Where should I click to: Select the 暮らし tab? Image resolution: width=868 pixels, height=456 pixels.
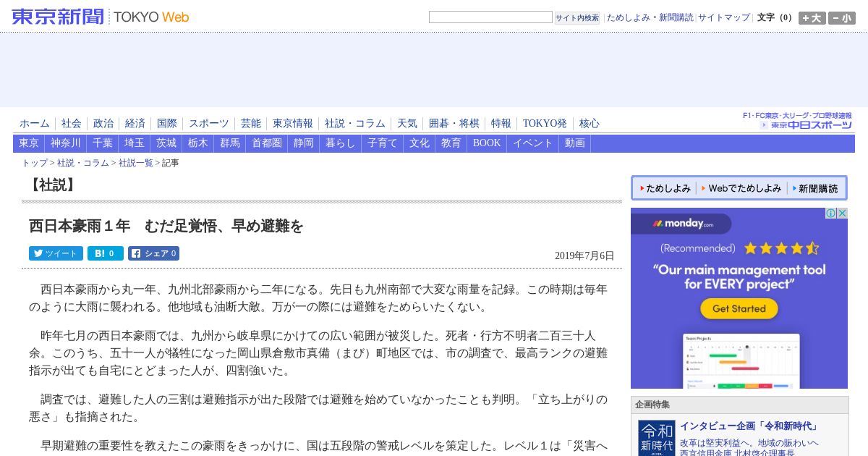[x=341, y=143]
